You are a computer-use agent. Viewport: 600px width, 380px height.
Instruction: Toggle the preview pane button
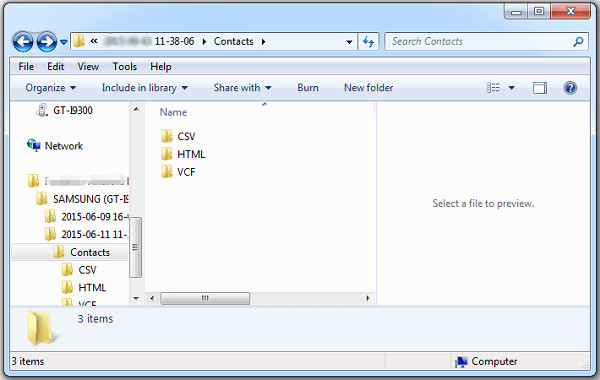point(540,88)
